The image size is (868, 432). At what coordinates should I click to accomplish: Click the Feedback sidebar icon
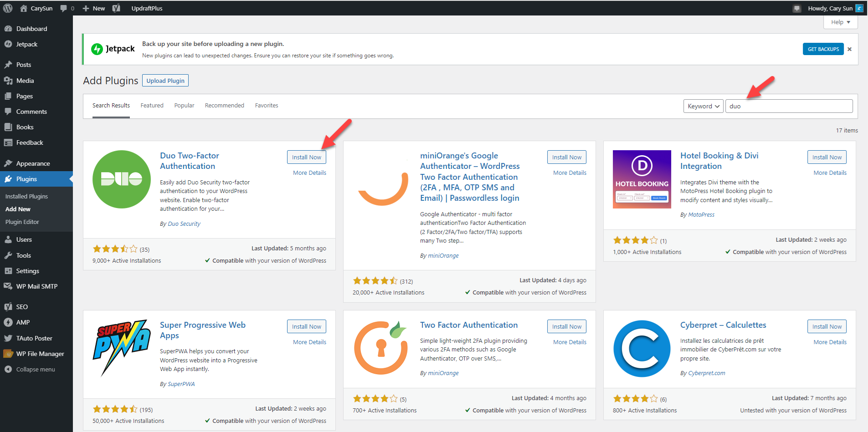pos(8,142)
